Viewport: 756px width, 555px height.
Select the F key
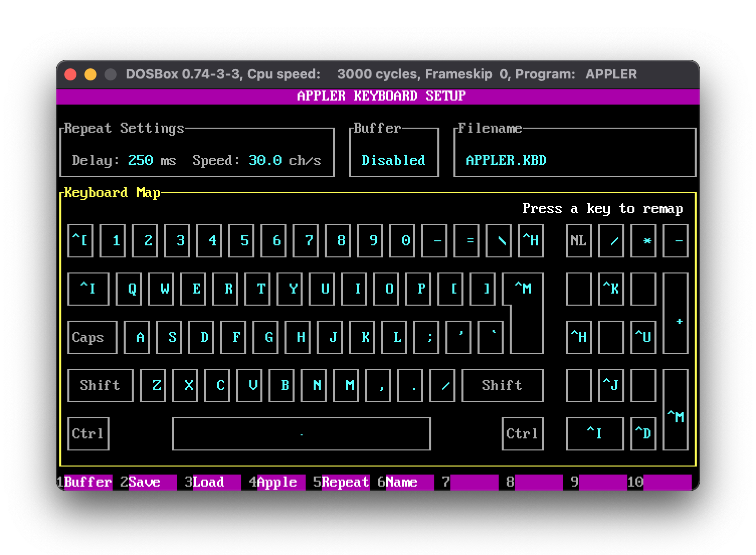[x=233, y=337]
